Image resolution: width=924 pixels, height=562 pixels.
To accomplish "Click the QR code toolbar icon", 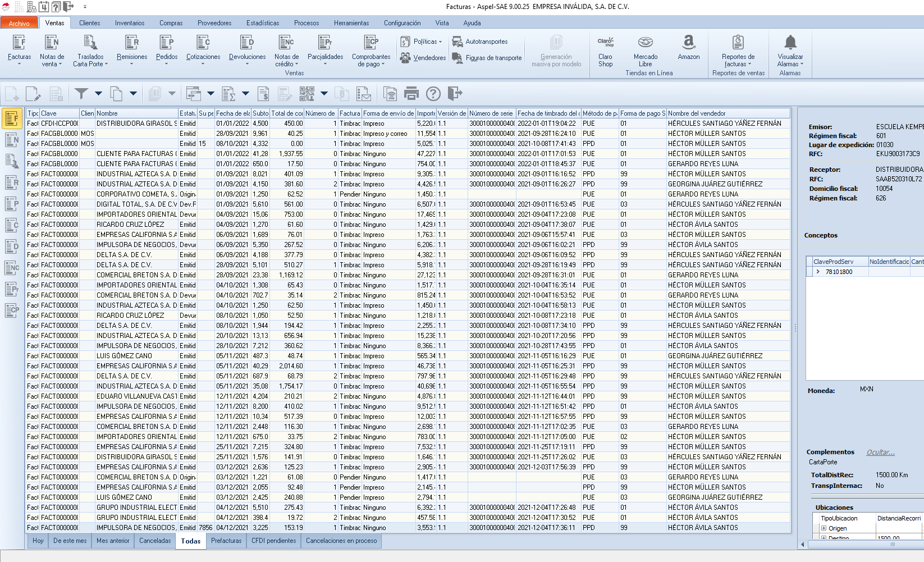I will 307,94.
